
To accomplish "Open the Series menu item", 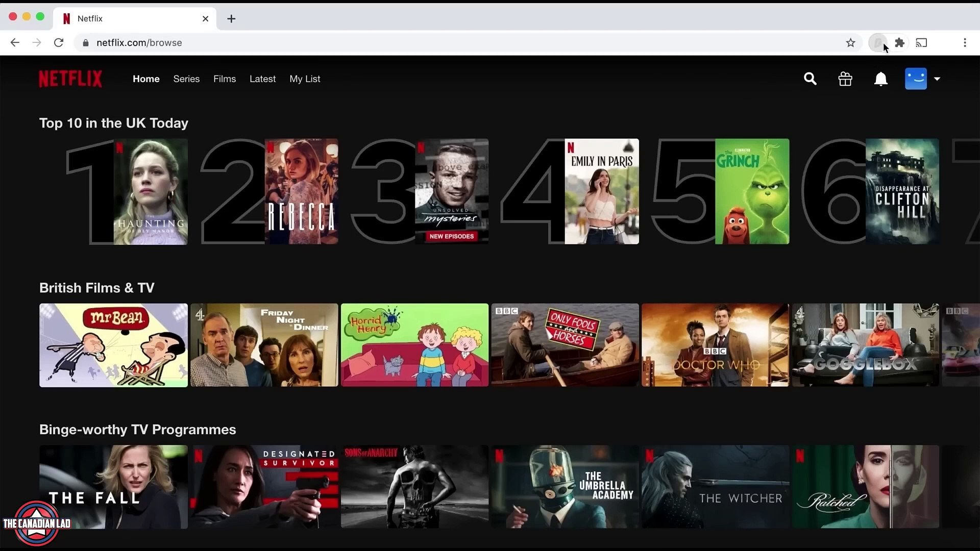I will pos(186,79).
